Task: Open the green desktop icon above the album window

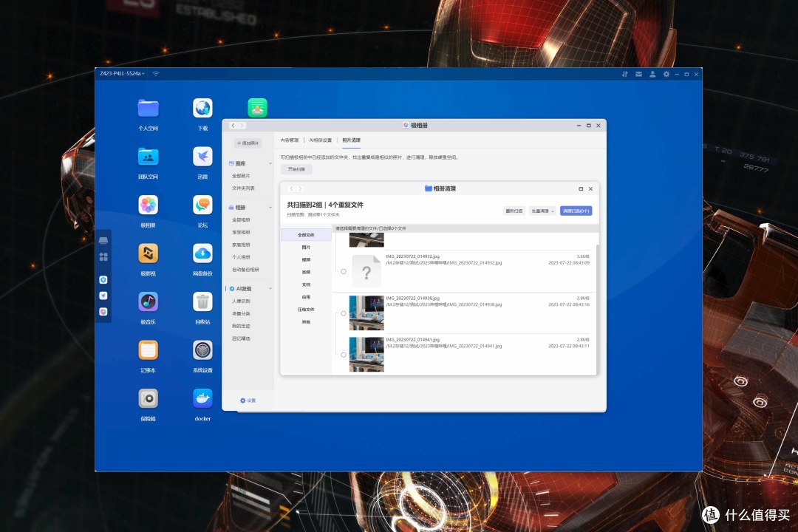Action: click(258, 108)
